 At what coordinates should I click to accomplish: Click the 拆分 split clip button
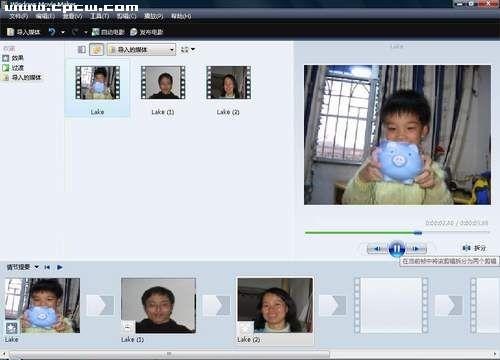[x=474, y=248]
